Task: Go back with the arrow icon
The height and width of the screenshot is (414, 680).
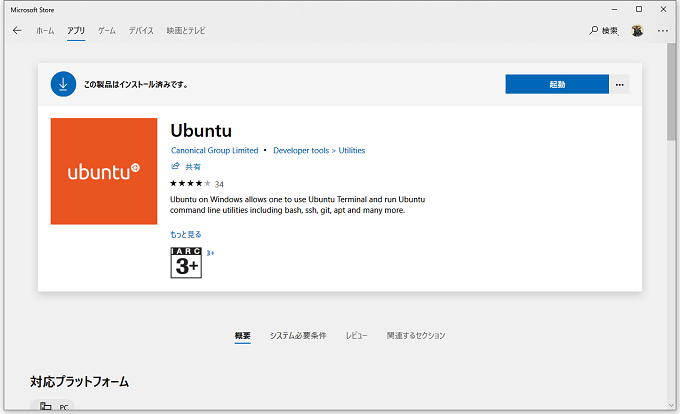Action: (17, 30)
